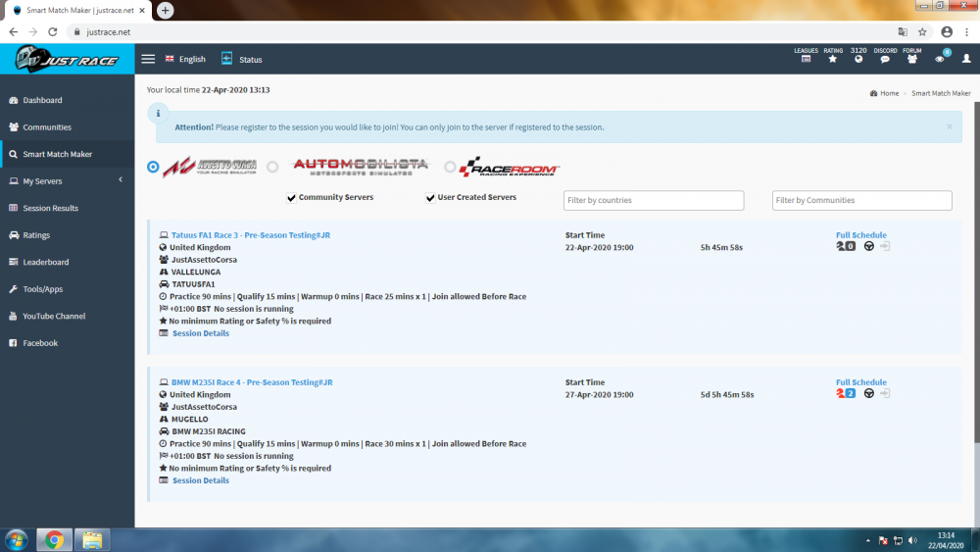Image resolution: width=980 pixels, height=552 pixels.
Task: Show hidden tray icons arrow
Action: [x=867, y=540]
